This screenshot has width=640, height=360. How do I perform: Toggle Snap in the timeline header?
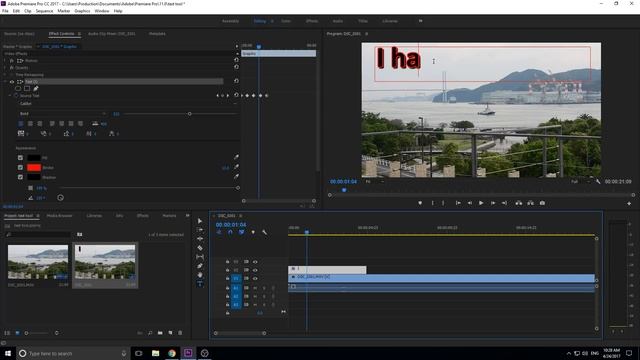(x=230, y=232)
